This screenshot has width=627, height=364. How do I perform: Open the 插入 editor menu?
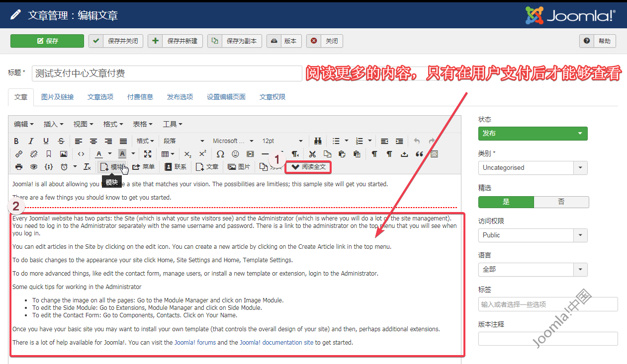53,124
